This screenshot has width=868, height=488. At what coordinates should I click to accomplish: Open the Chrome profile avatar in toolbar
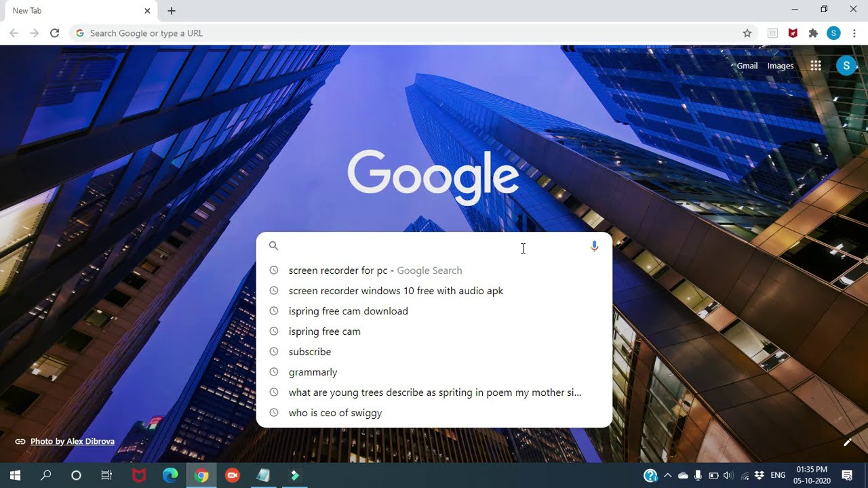[x=833, y=33]
